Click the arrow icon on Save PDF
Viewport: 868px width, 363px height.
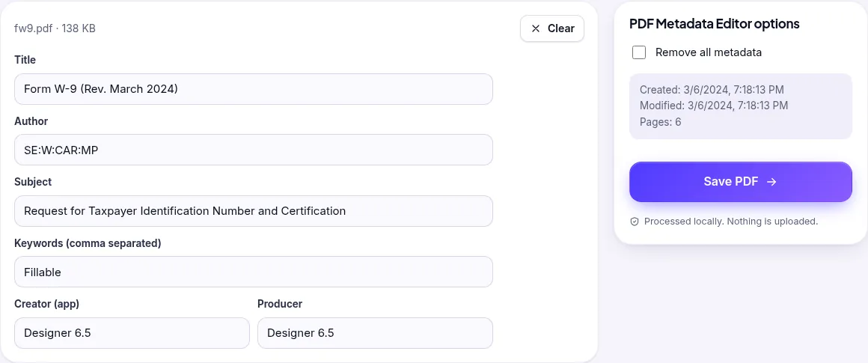click(x=771, y=181)
